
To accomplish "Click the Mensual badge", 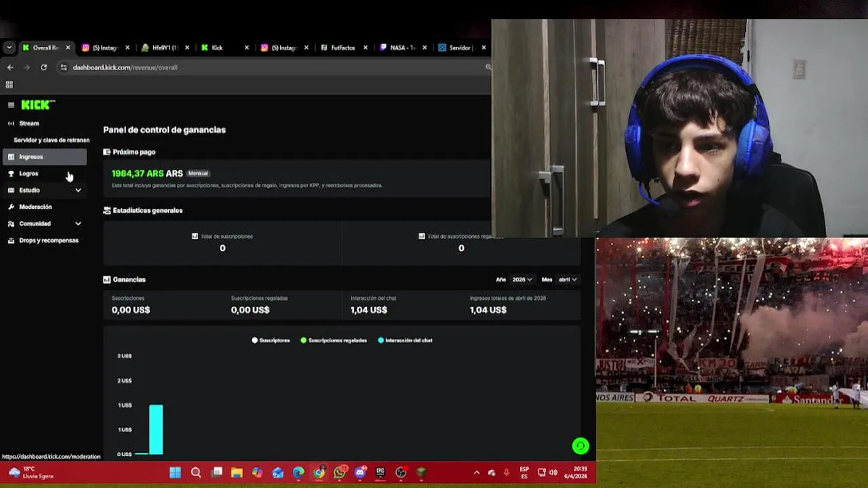I will [x=198, y=174].
